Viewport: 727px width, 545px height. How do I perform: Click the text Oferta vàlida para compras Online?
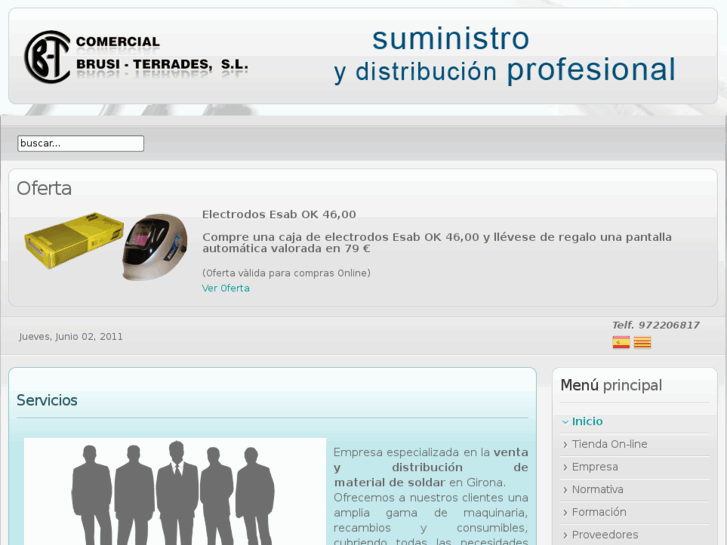tap(286, 273)
